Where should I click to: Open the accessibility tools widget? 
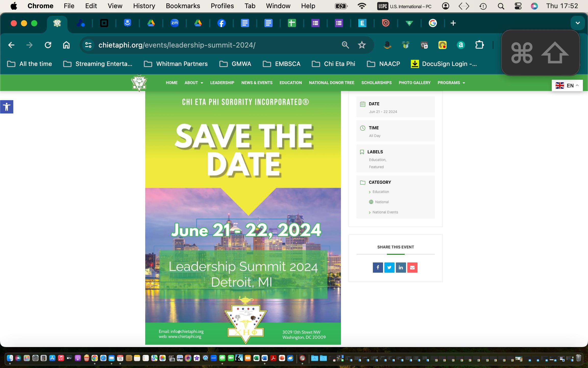click(7, 107)
